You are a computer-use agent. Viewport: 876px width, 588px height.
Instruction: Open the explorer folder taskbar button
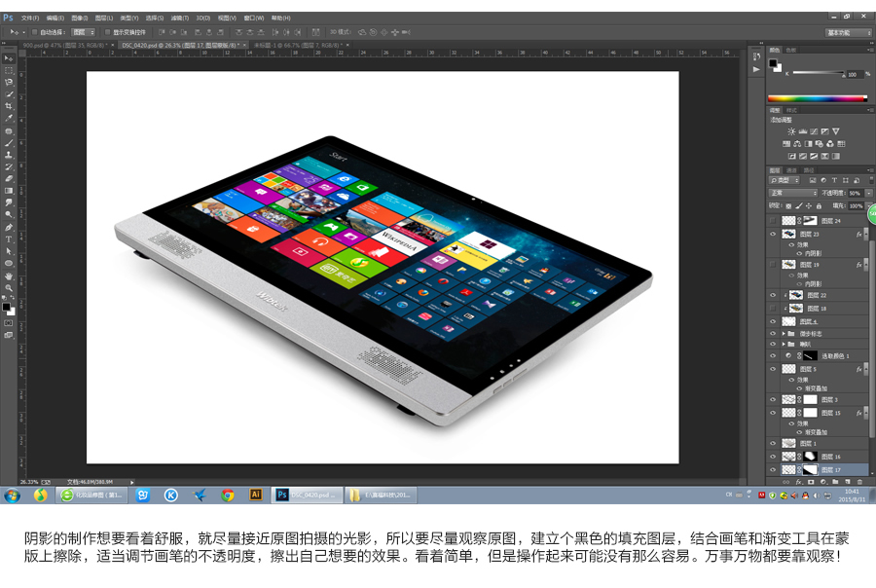[382, 495]
